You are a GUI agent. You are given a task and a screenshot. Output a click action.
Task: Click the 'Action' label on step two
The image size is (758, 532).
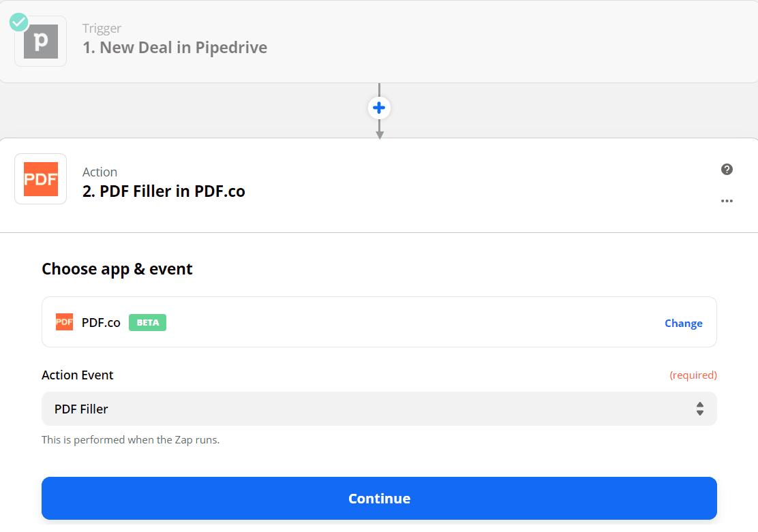coord(100,172)
